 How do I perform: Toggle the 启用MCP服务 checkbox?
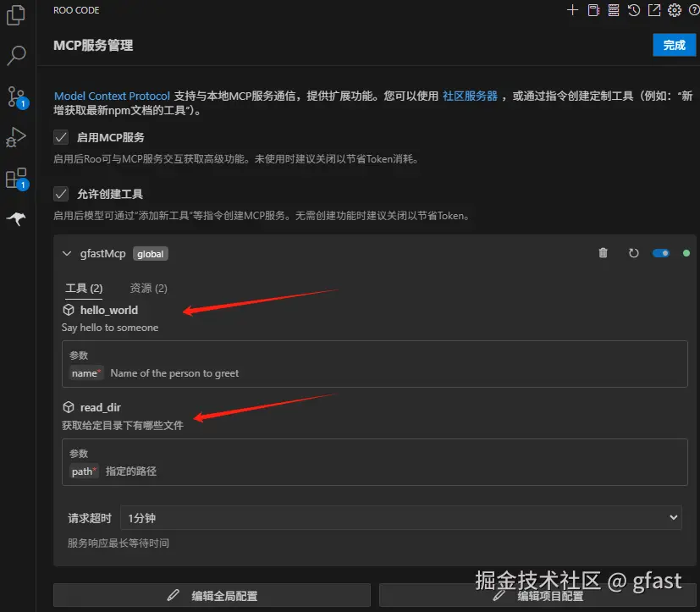[61, 137]
